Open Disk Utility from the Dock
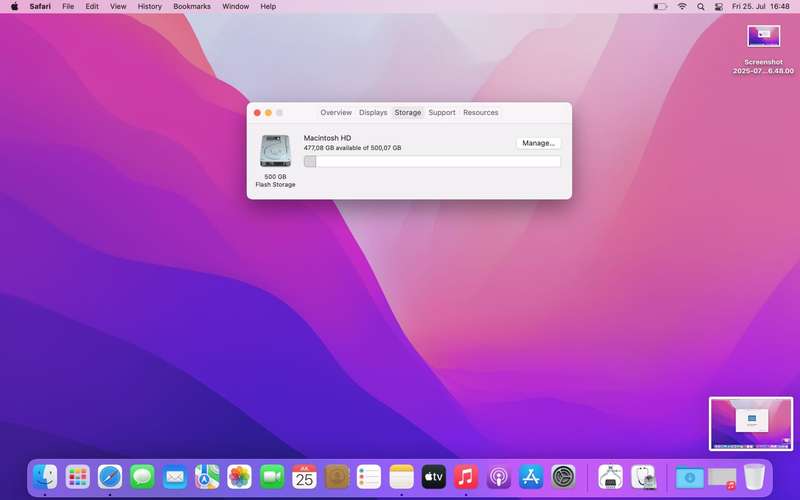 click(x=643, y=477)
